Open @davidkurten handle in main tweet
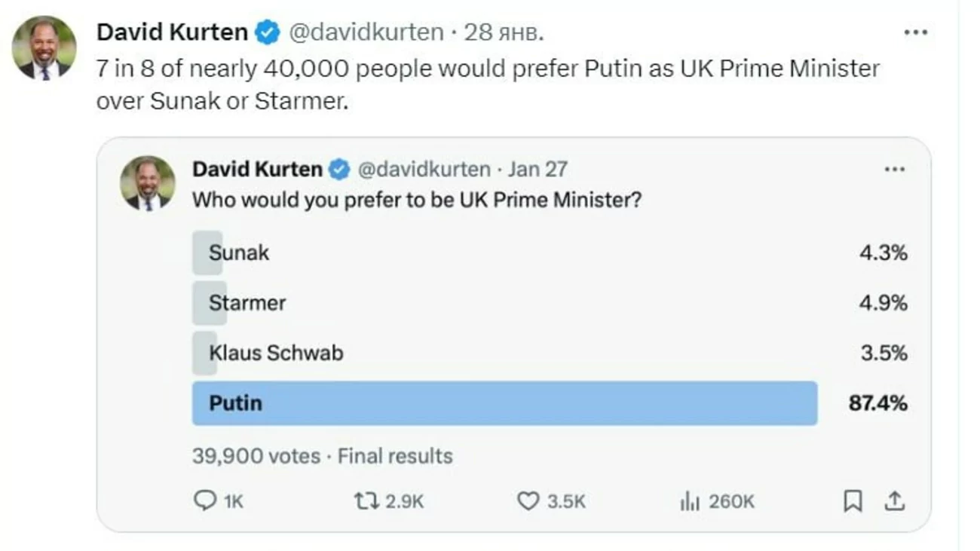Viewport: 980px width, 551px height. [366, 32]
